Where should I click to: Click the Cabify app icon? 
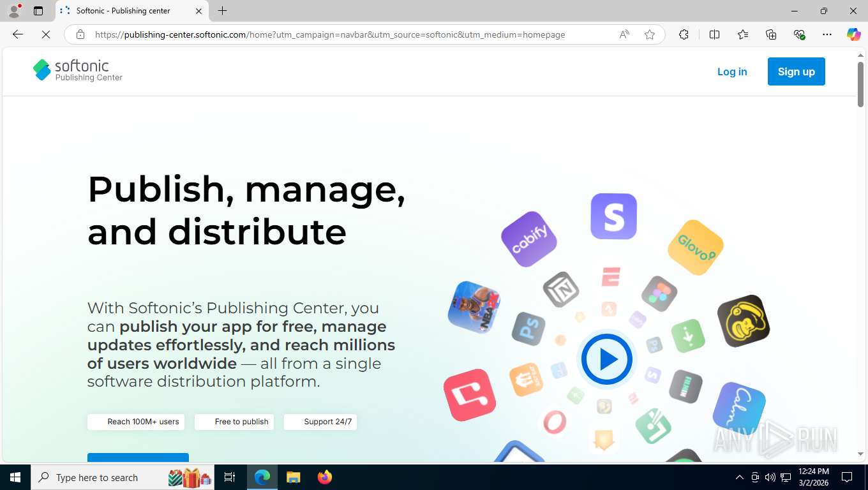click(x=529, y=239)
